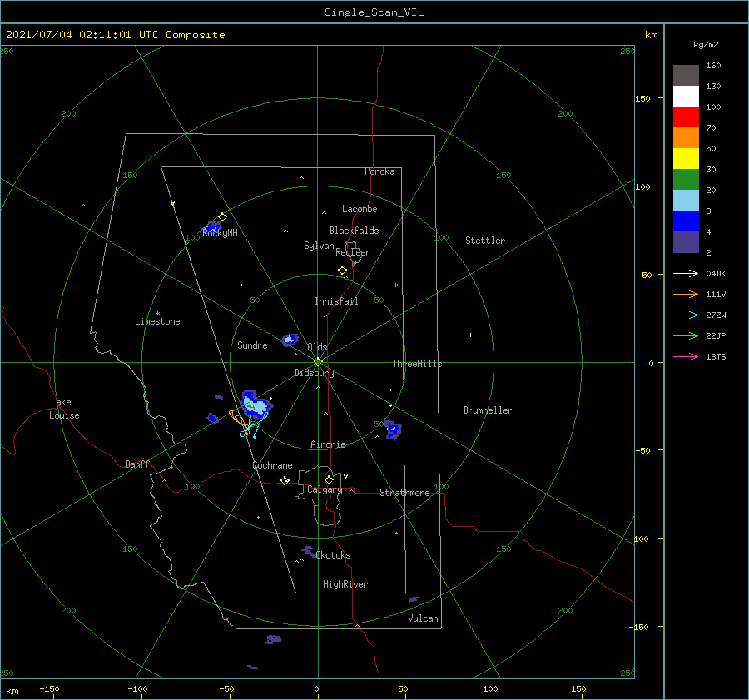Select the gray swatch in the VIL legend
749x700 pixels.
click(x=686, y=76)
